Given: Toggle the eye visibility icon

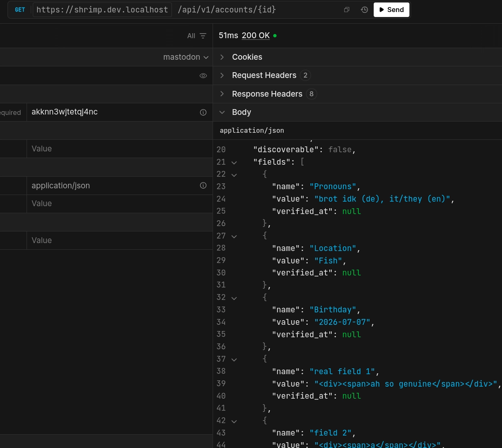Looking at the screenshot, I should tap(203, 75).
